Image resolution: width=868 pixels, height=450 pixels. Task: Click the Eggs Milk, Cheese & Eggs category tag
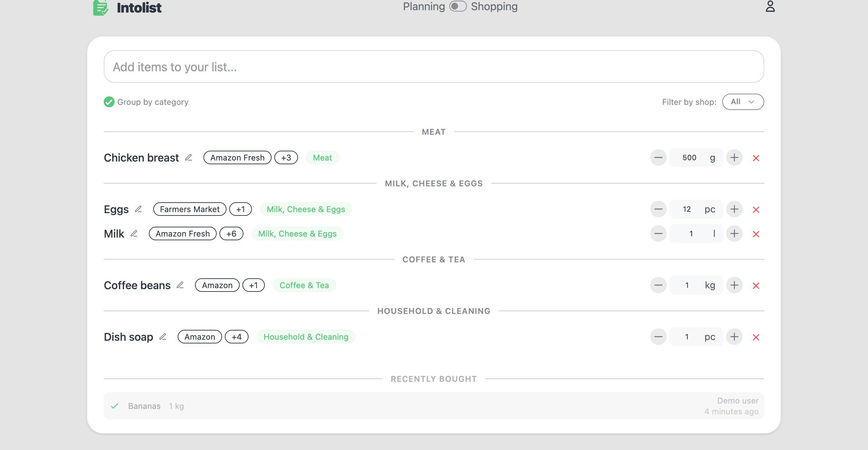pos(306,209)
